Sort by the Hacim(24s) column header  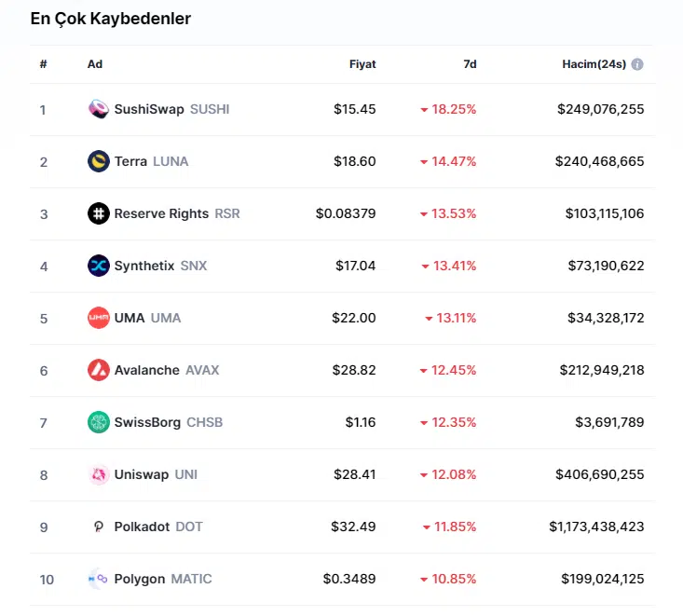594,64
